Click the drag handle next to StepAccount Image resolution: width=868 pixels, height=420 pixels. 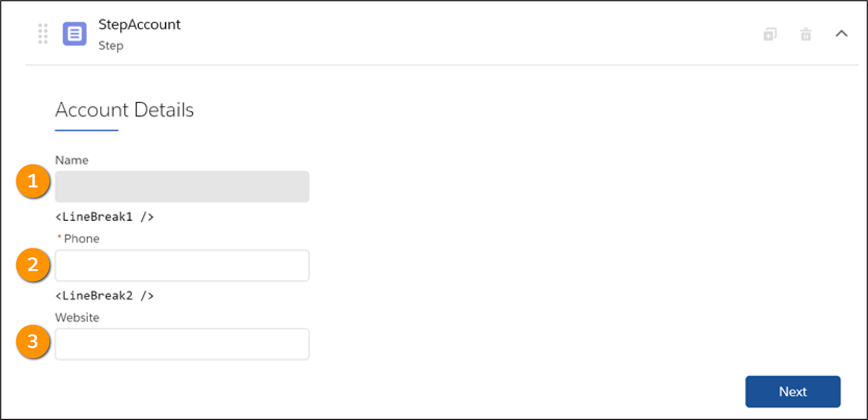(42, 34)
